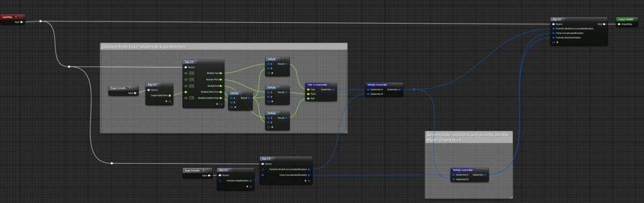The image size is (644, 203).
Task: Click Temp.ConcatenatedRotation output pin on lower Map Get
Action: point(309,175)
